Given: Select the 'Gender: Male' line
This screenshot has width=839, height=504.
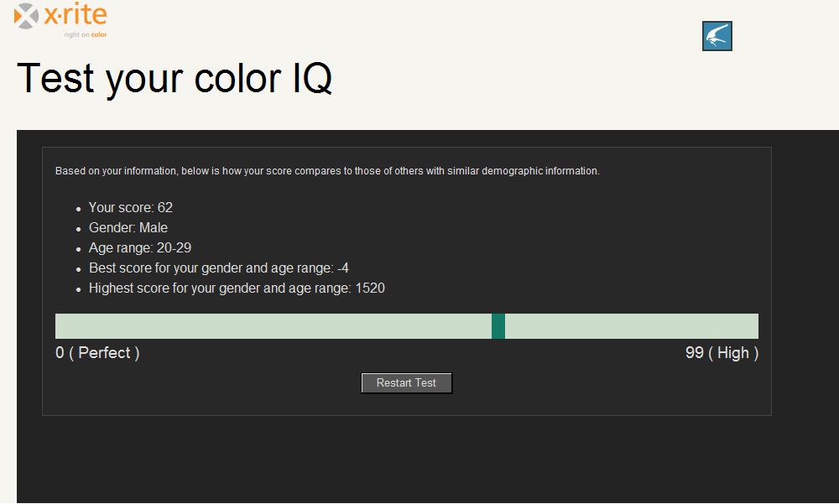Looking at the screenshot, I should tap(128, 228).
